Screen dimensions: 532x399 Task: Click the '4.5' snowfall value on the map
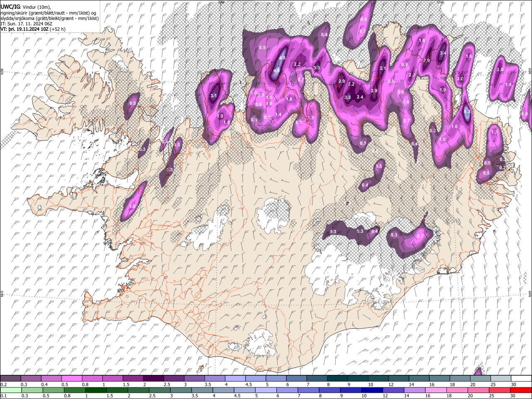coord(283,58)
